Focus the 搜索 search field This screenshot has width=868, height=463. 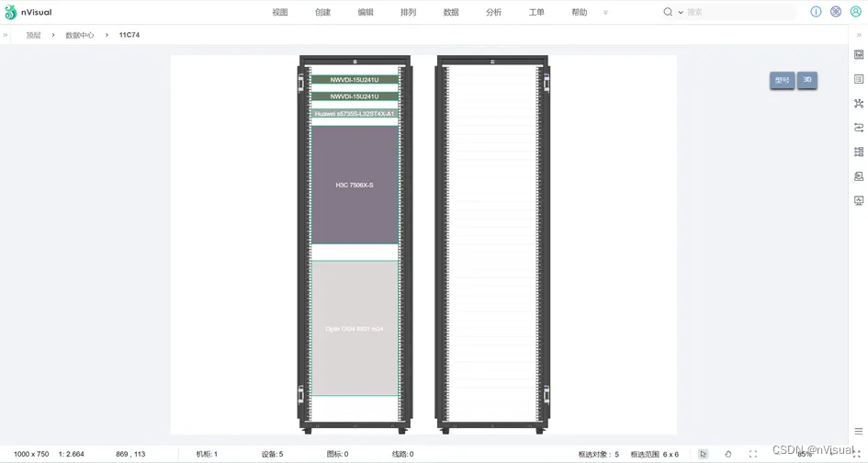click(740, 12)
